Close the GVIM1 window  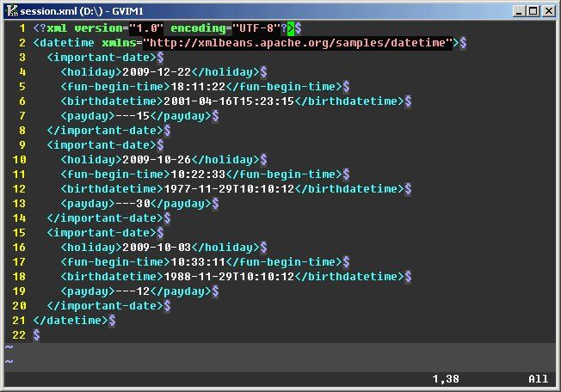click(548, 11)
